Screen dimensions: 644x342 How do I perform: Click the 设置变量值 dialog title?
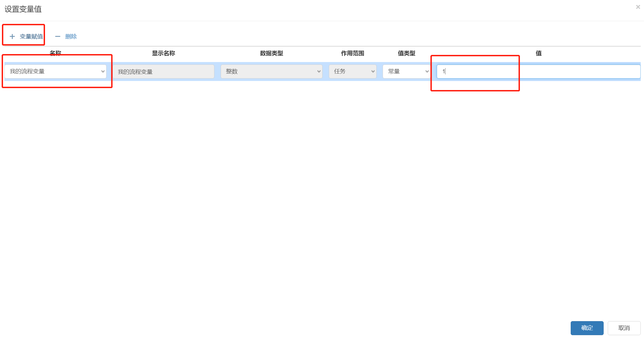[x=23, y=9]
